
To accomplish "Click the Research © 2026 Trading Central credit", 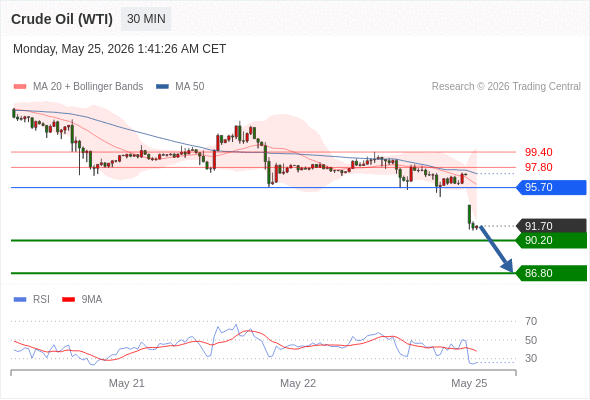I will point(506,87).
